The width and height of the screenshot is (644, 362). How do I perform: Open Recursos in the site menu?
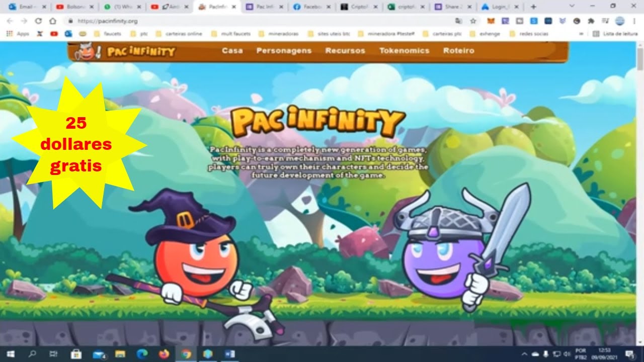point(345,51)
